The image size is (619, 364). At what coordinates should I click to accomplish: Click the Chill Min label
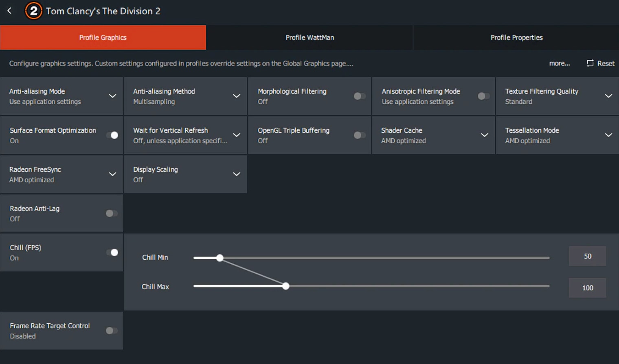click(155, 257)
